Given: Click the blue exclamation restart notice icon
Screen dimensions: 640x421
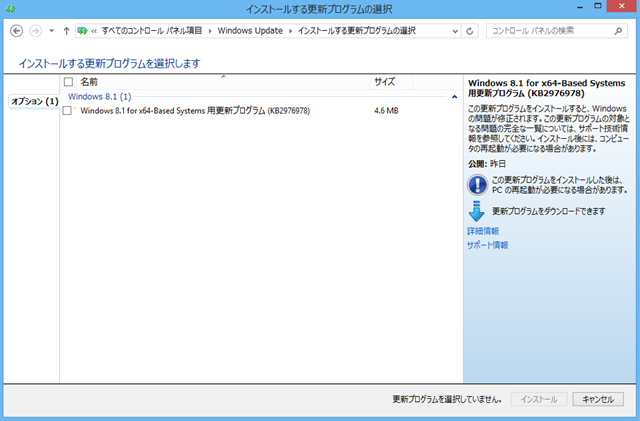Looking at the screenshot, I should pos(477,185).
